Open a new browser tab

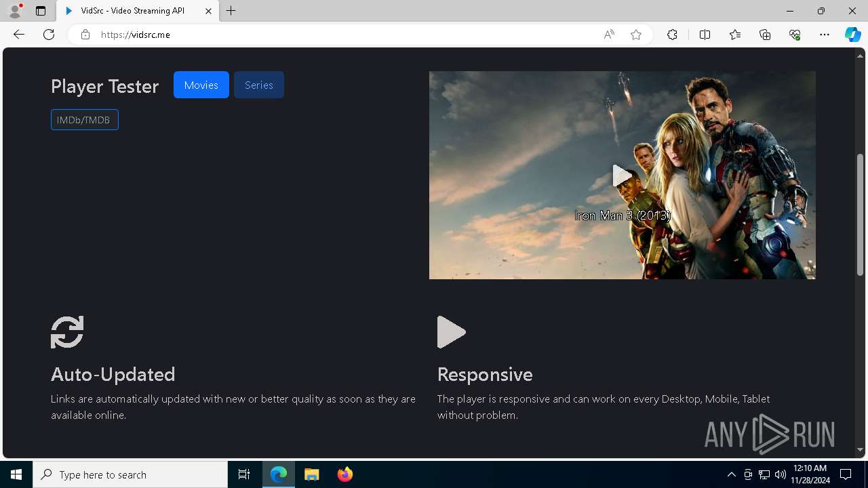click(x=231, y=11)
